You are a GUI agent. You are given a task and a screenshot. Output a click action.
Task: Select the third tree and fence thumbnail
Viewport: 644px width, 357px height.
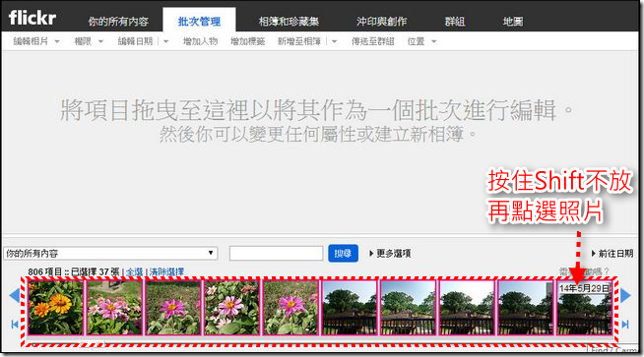[467, 308]
